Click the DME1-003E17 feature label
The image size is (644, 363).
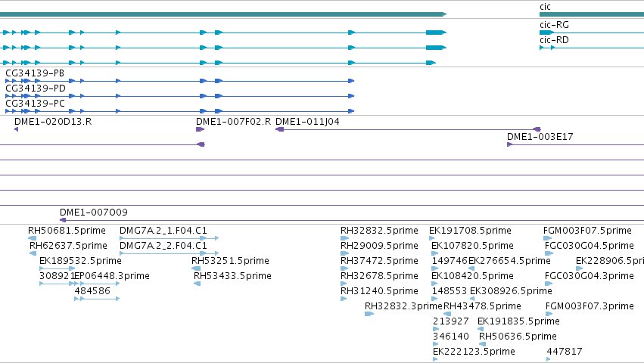pyautogui.click(x=540, y=137)
